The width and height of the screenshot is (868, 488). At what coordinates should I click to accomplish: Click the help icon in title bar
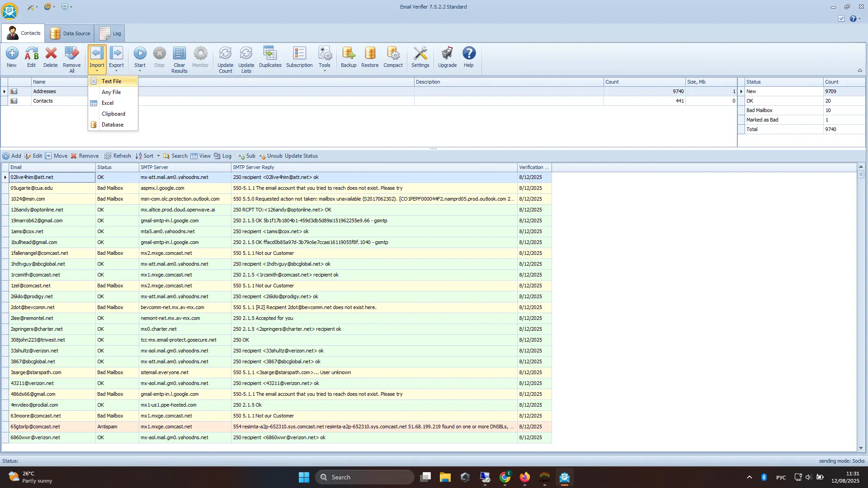point(853,19)
